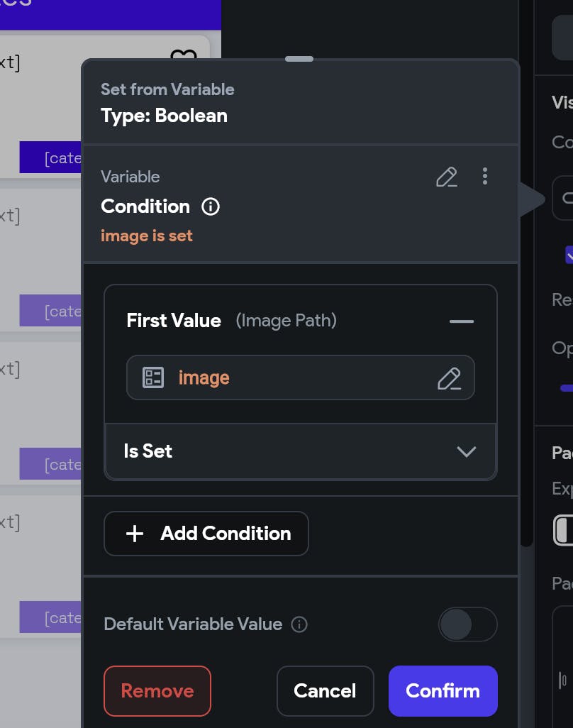Click the drag handle atop the popup
The width and height of the screenshot is (573, 728).
(299, 59)
